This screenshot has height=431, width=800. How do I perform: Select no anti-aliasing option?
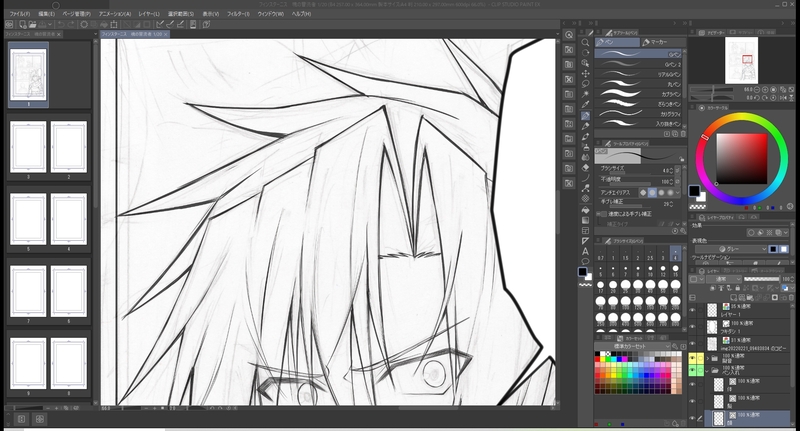click(643, 193)
